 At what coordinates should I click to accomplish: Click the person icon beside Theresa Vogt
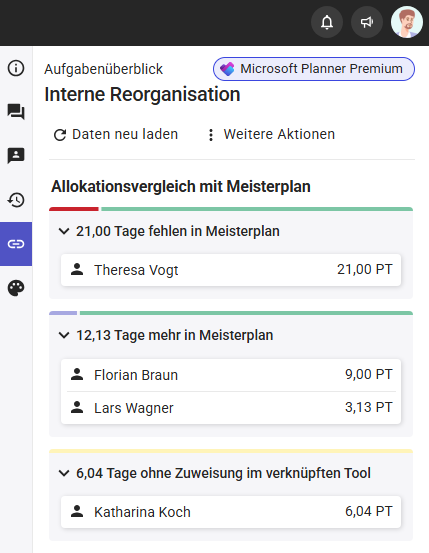tap(77, 269)
